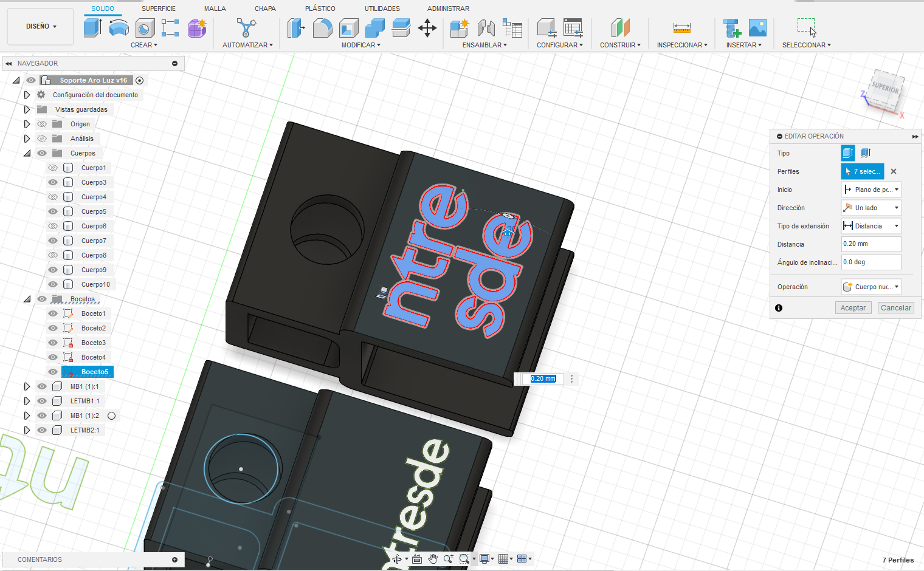The image size is (924, 571).
Task: Click the Move/Copy arrows icon
Action: click(427, 28)
